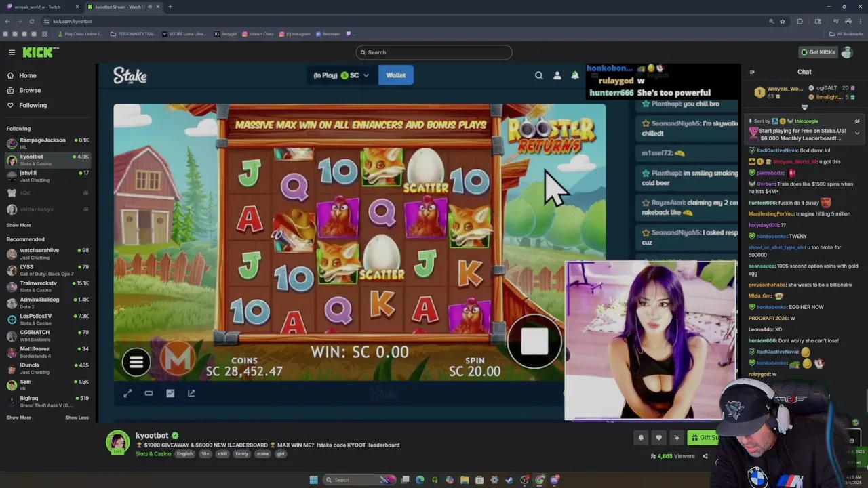This screenshot has height=488, width=868.
Task: Switch to the kyootbot Stream tab
Action: 122,7
